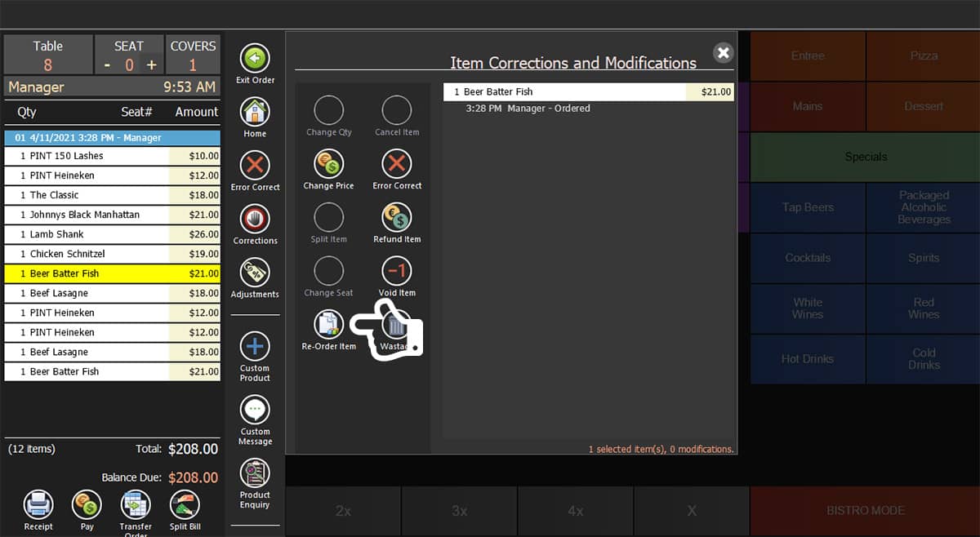The width and height of the screenshot is (980, 537).
Task: Click the Void Item icon
Action: (397, 272)
